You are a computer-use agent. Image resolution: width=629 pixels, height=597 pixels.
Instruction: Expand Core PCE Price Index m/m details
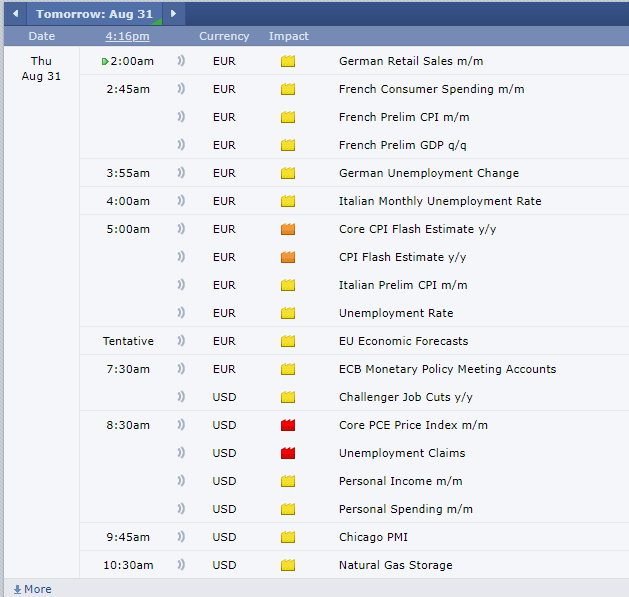pyautogui.click(x=413, y=425)
